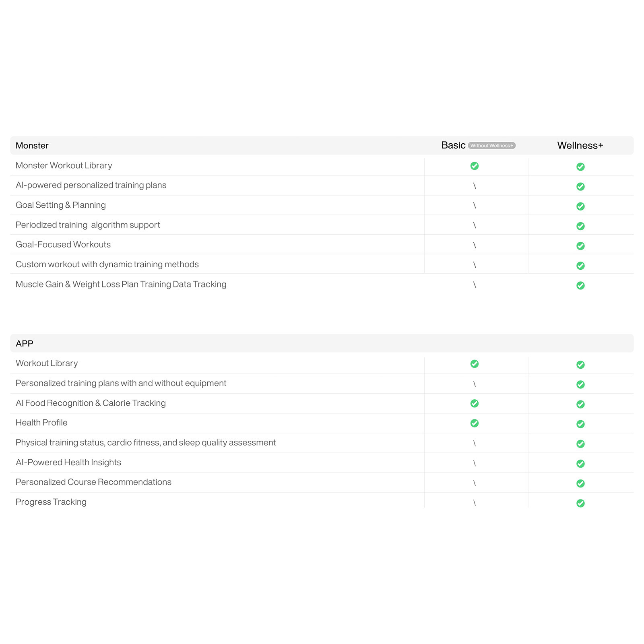Click Basic checkmark for Monster Workout Library
The width and height of the screenshot is (644, 644).
point(475,166)
